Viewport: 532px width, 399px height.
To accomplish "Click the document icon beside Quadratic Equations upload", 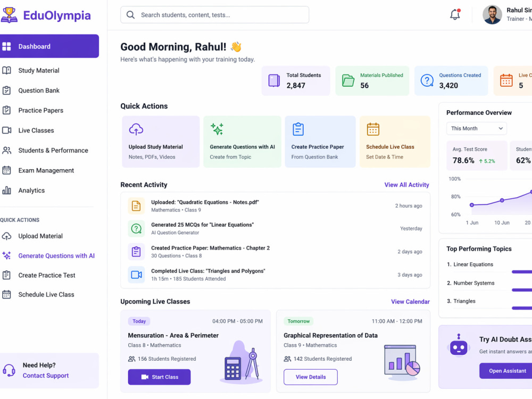I will (136, 206).
